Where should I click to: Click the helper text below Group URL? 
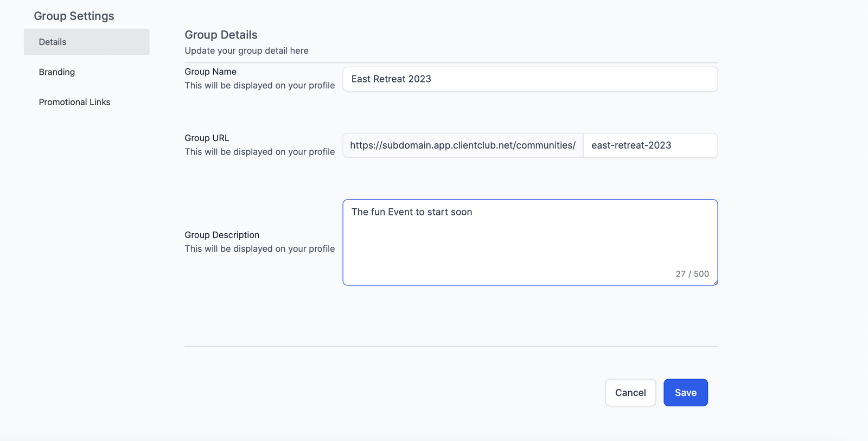coord(259,152)
